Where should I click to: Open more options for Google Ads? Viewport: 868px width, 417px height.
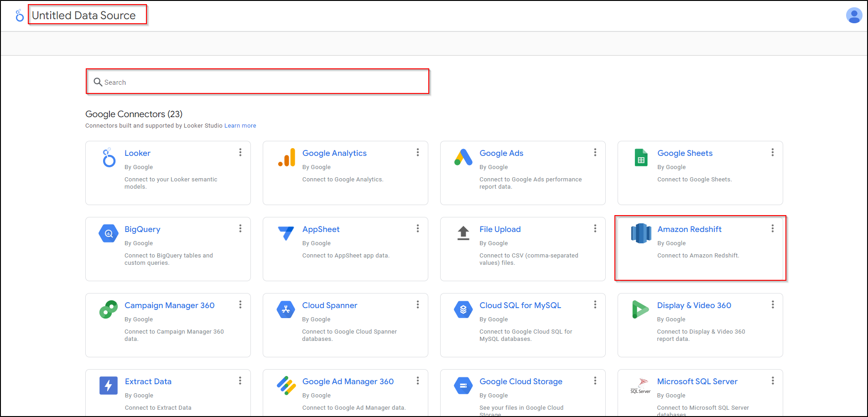tap(595, 153)
